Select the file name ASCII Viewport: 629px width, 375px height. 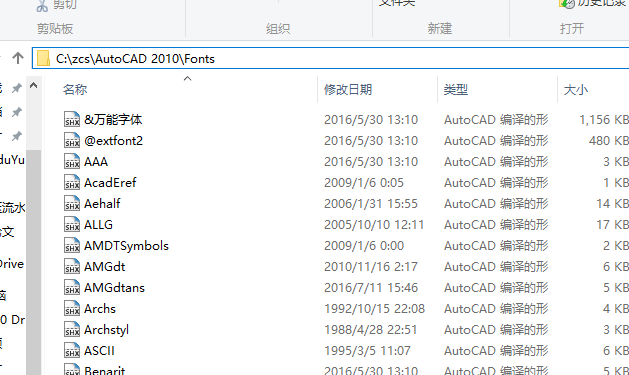[x=99, y=351]
